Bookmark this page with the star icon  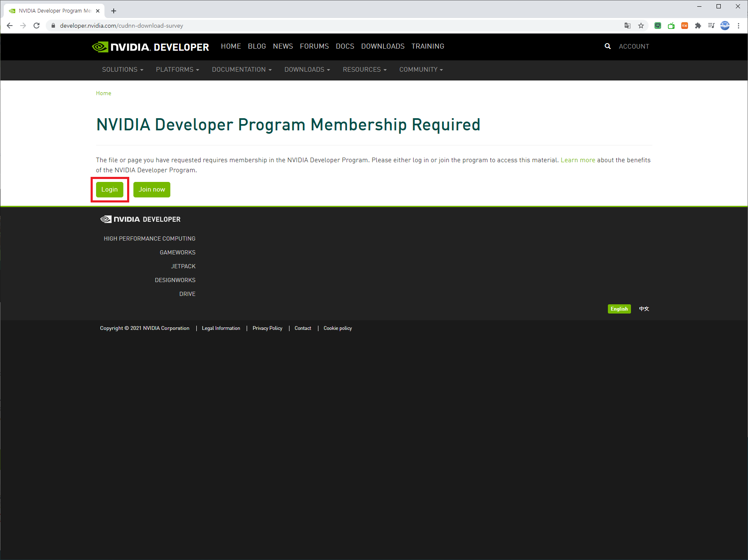tap(641, 26)
